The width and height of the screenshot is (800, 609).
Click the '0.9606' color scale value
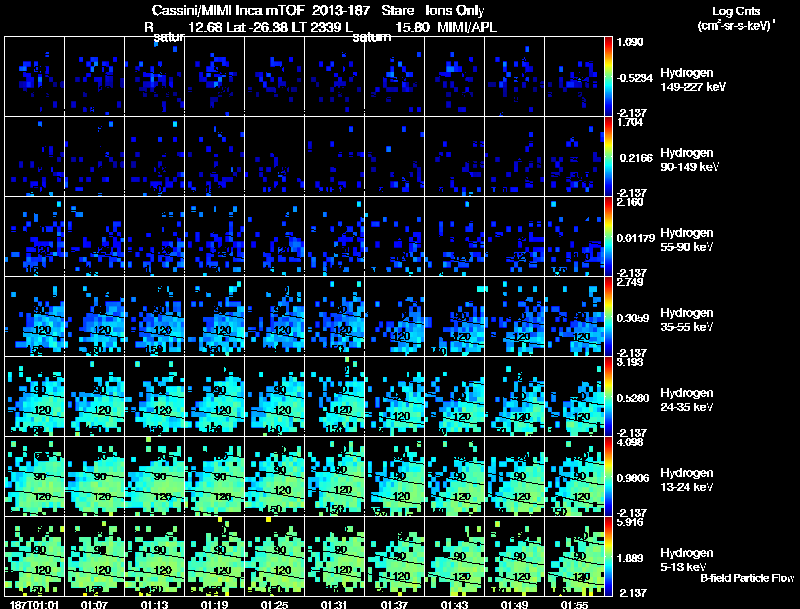click(633, 478)
